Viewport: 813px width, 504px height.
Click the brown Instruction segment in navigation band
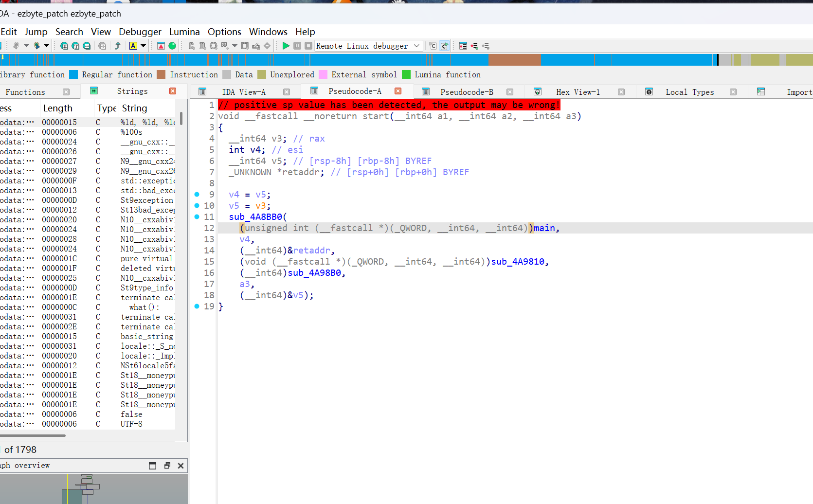click(514, 60)
